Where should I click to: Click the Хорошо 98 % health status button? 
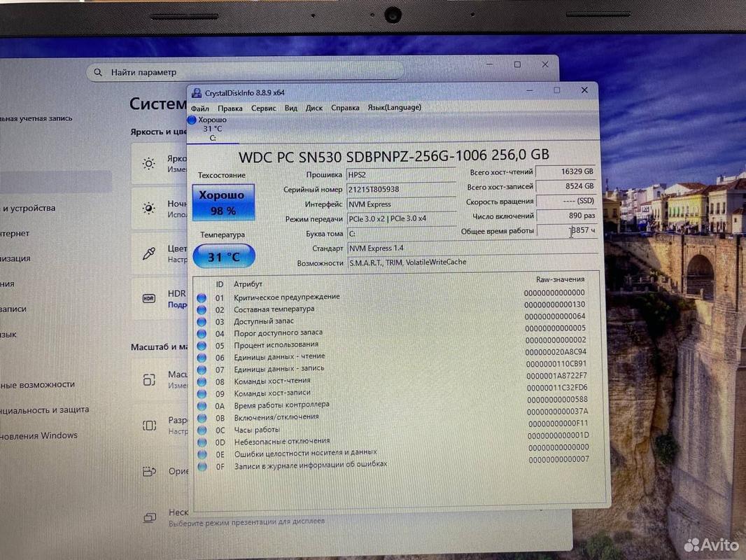click(223, 202)
